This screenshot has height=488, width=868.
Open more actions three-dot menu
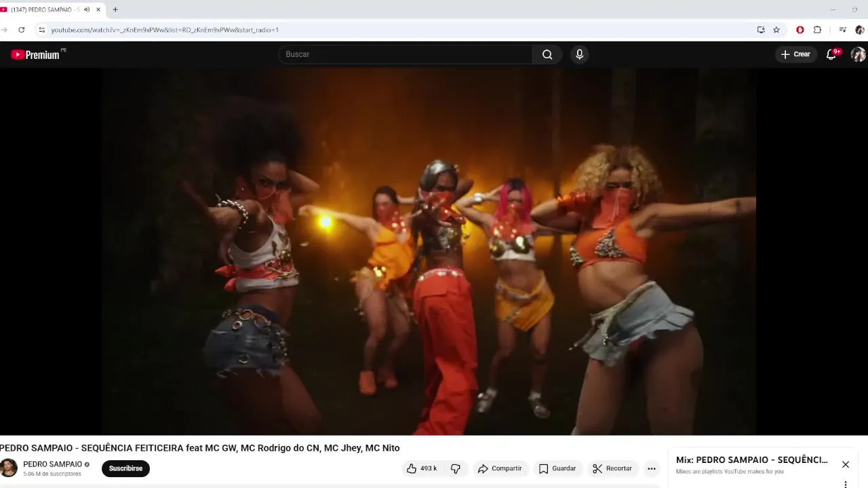(x=651, y=468)
